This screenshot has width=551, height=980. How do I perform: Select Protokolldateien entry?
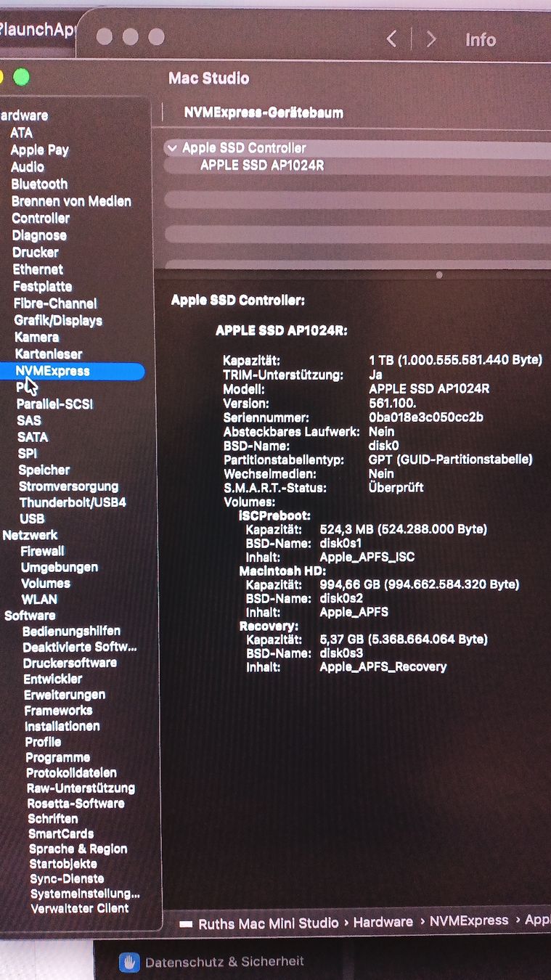71,773
